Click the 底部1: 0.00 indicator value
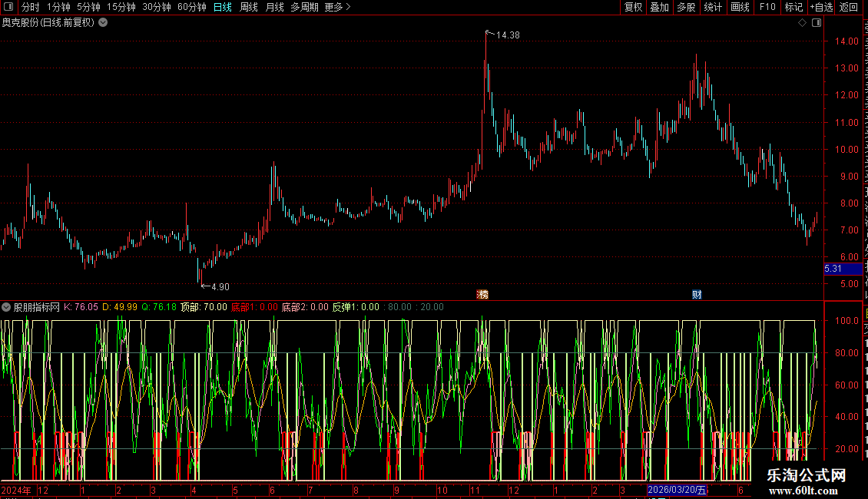The width and height of the screenshot is (868, 499). [254, 307]
